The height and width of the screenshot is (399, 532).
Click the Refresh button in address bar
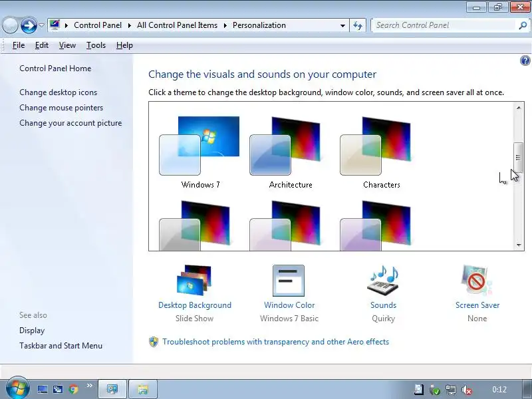pyautogui.click(x=358, y=25)
